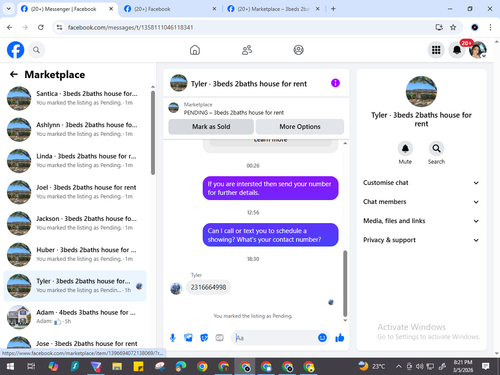Open the Friends icon in top navigation
Viewport: 500px width, 375px height.
pos(247,50)
